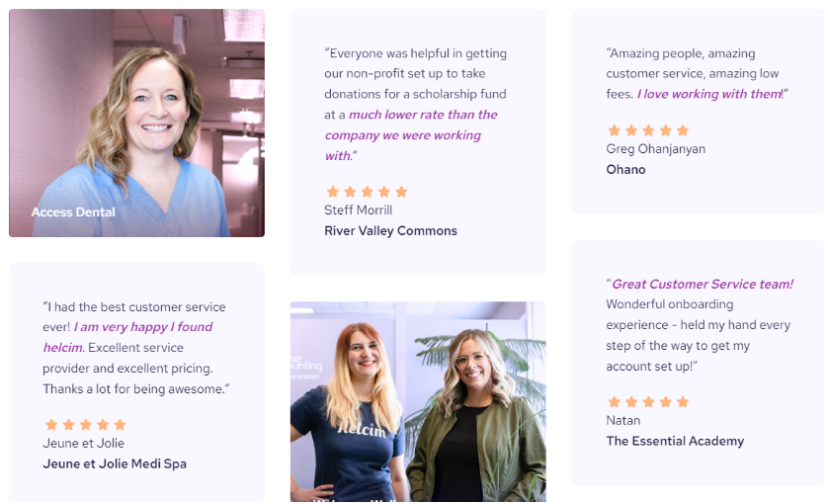Click the Steff Morrill reviewer name

coord(358,210)
